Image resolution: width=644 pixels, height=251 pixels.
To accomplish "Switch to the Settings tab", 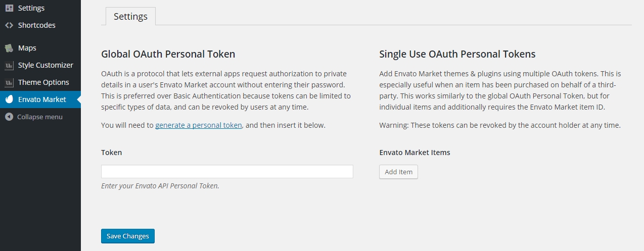I will coord(130,16).
